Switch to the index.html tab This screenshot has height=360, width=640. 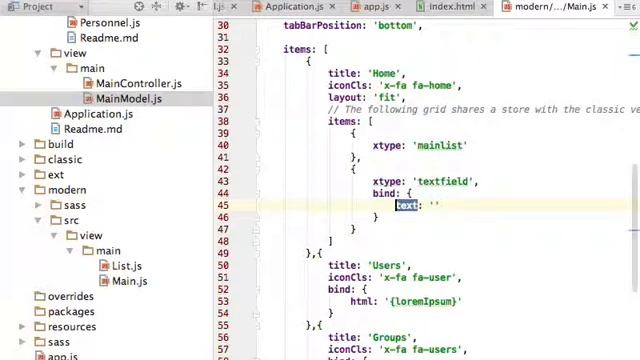(x=452, y=7)
